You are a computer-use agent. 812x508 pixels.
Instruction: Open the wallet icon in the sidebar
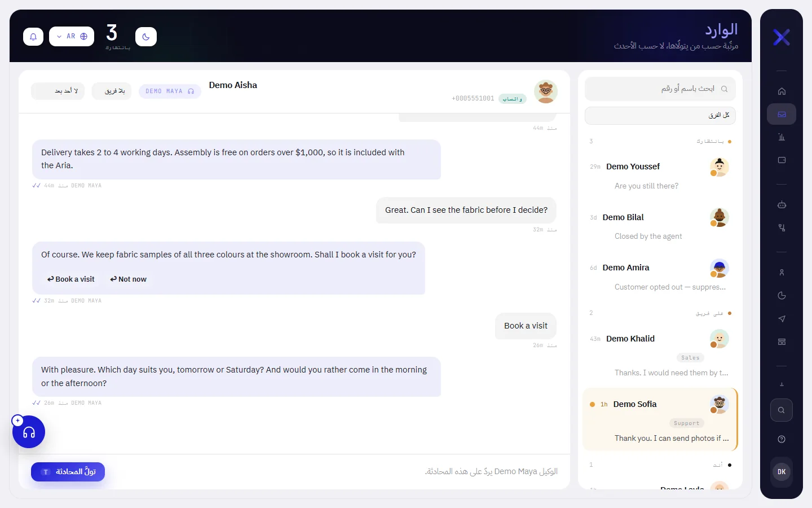coord(782,160)
